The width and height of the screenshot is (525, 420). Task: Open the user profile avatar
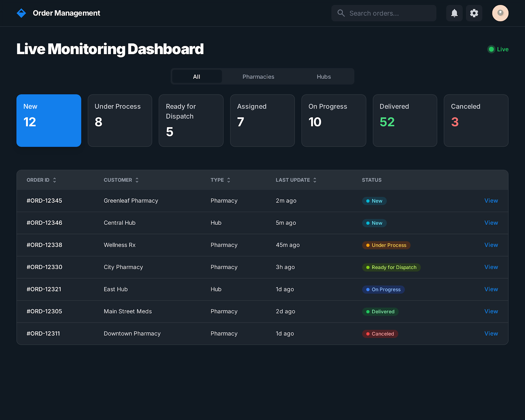coord(500,13)
